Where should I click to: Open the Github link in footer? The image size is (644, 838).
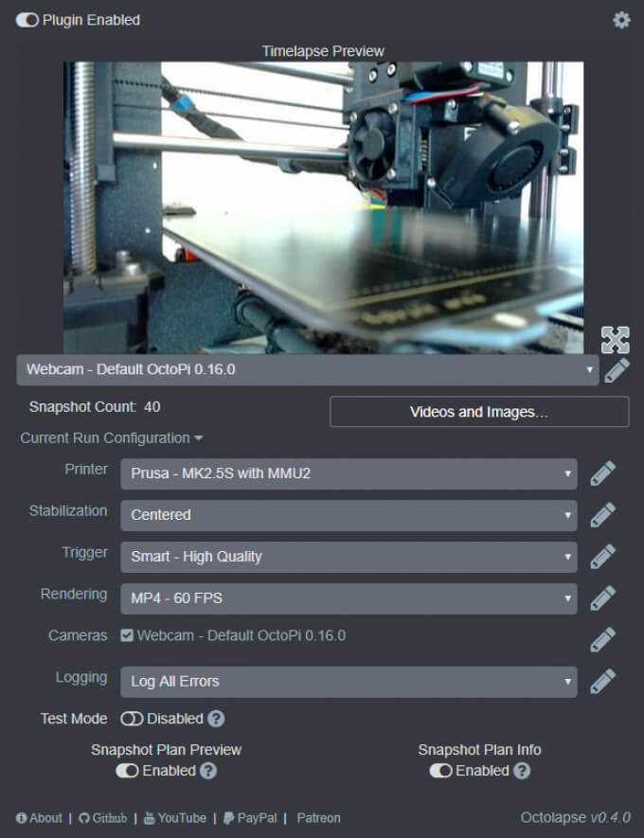tap(101, 818)
